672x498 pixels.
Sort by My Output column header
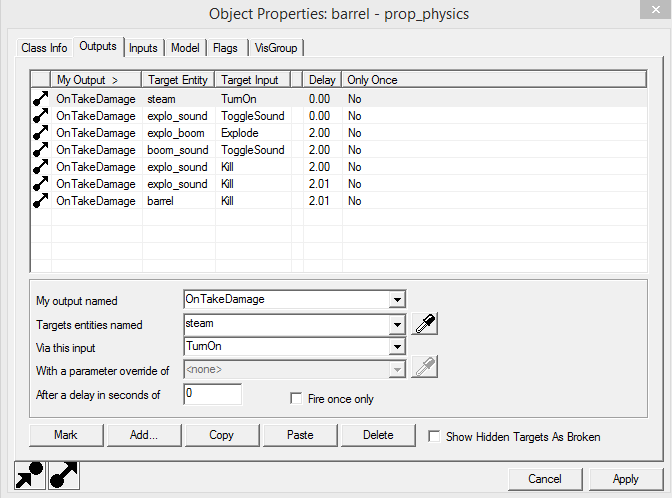click(96, 80)
